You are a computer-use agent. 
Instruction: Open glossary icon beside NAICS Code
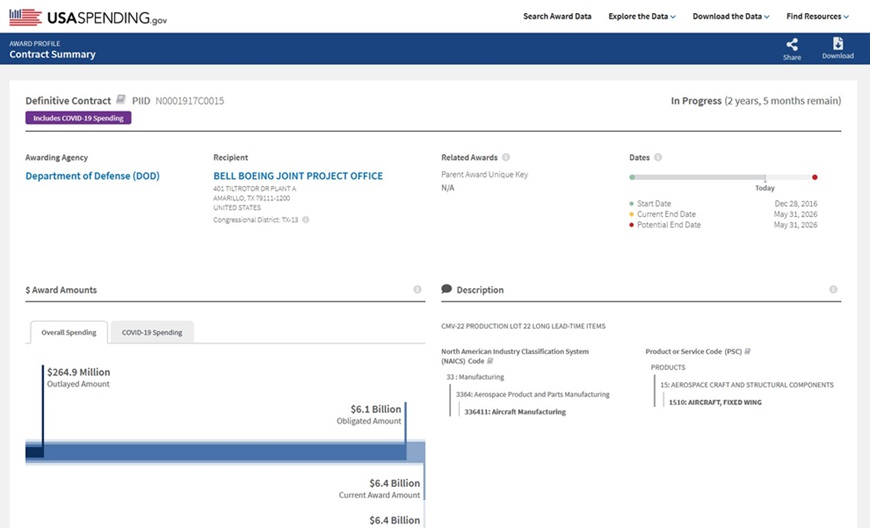pos(490,361)
